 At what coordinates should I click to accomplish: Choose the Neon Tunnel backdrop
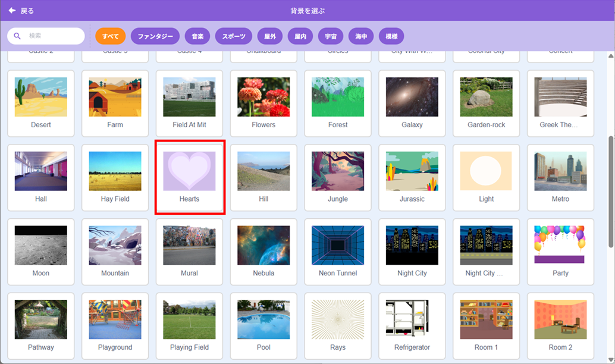pyautogui.click(x=338, y=252)
